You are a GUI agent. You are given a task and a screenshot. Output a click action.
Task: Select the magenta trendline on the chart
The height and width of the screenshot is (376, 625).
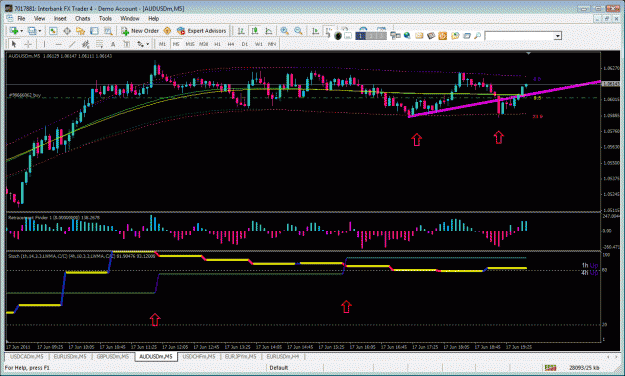(505, 99)
